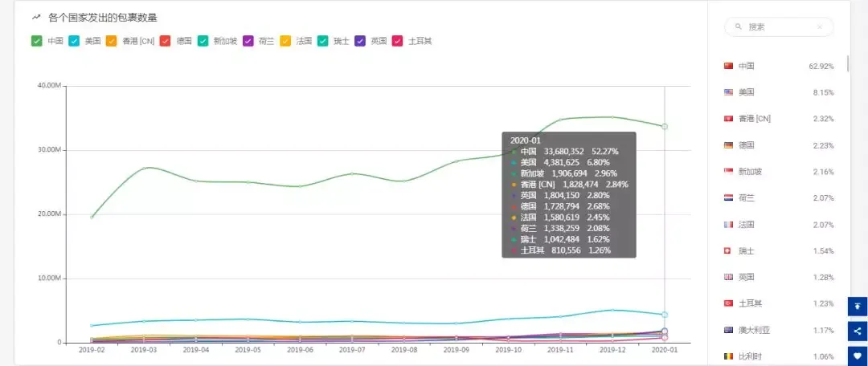The height and width of the screenshot is (366, 868).
Task: Click the 2020-01 China data point
Action: point(665,127)
